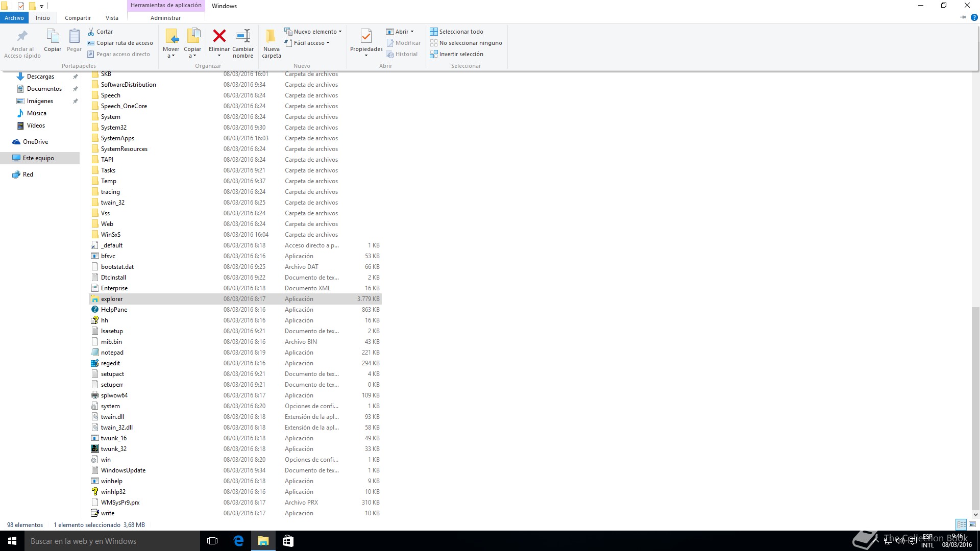980x551 pixels.
Task: Select Red in navigation pane
Action: (x=28, y=174)
